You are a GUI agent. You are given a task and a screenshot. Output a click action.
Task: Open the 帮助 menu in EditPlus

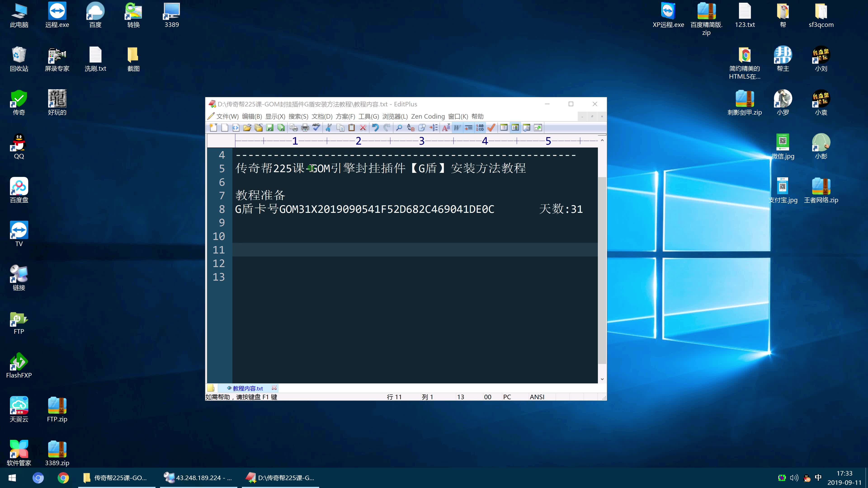point(477,117)
